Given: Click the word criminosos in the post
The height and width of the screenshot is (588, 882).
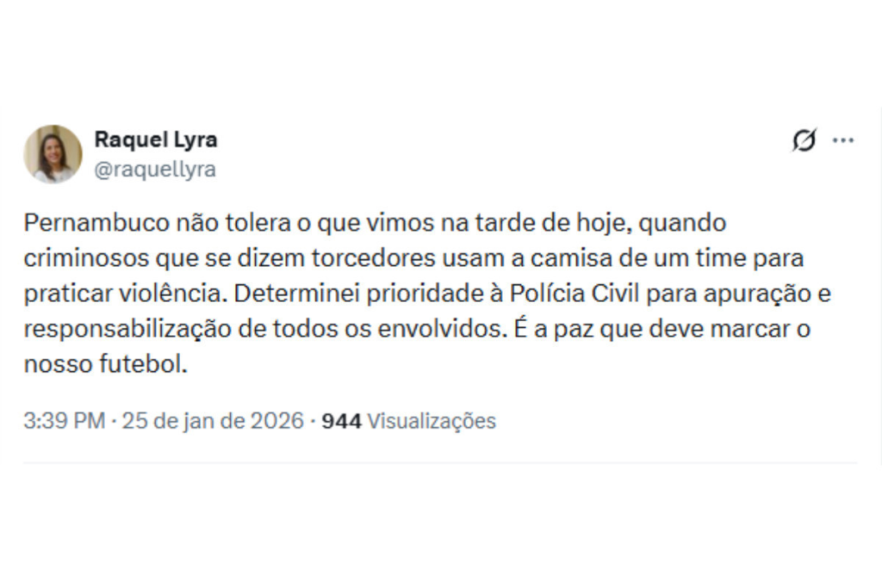Looking at the screenshot, I should coord(84,258).
